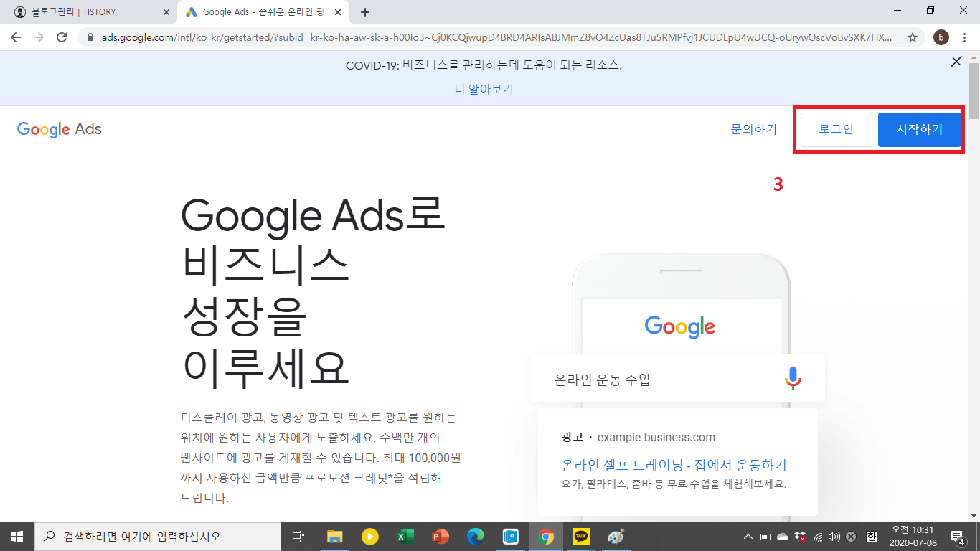
Task: Click the battery tray icon
Action: 765,537
